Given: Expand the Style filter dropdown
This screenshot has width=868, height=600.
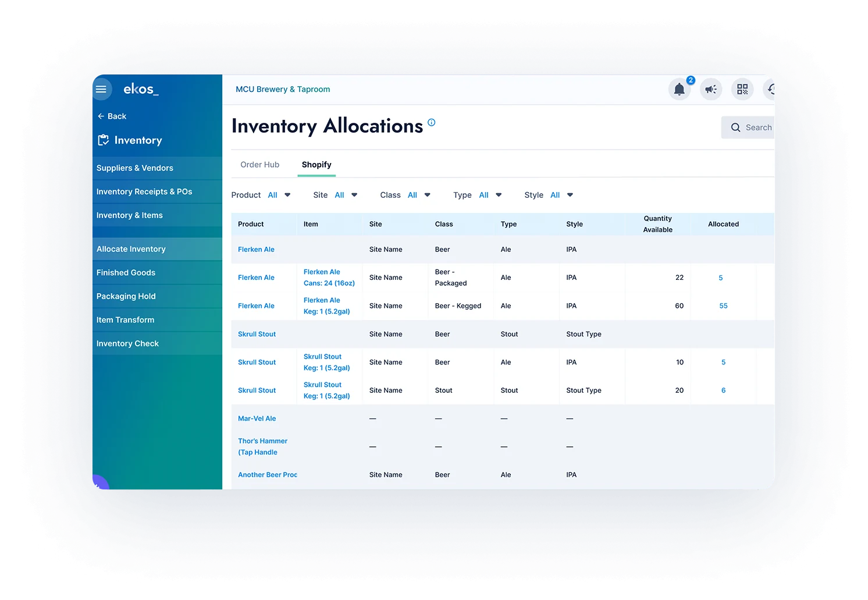Looking at the screenshot, I should click(570, 195).
